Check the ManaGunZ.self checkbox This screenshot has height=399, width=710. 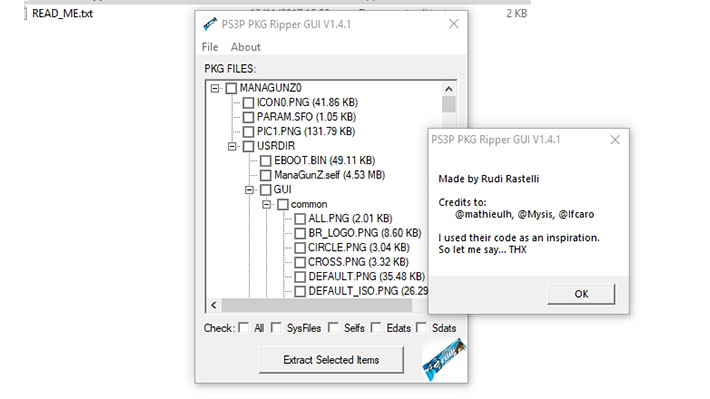point(265,175)
